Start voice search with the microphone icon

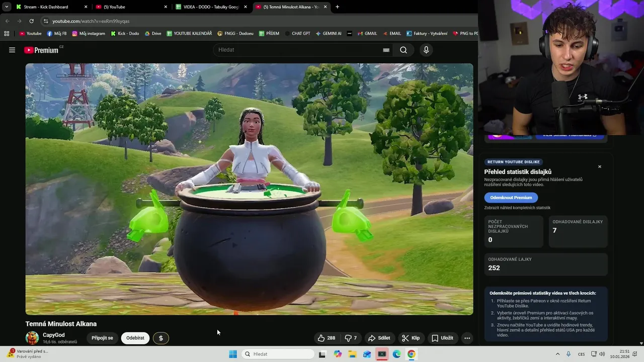(426, 50)
